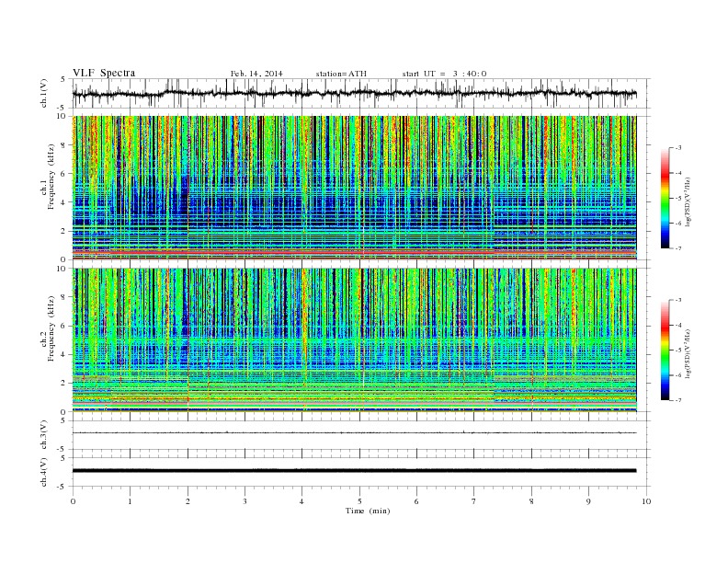Click the "ch.4(V)" axis label
The image size is (728, 563).
pyautogui.click(x=44, y=472)
